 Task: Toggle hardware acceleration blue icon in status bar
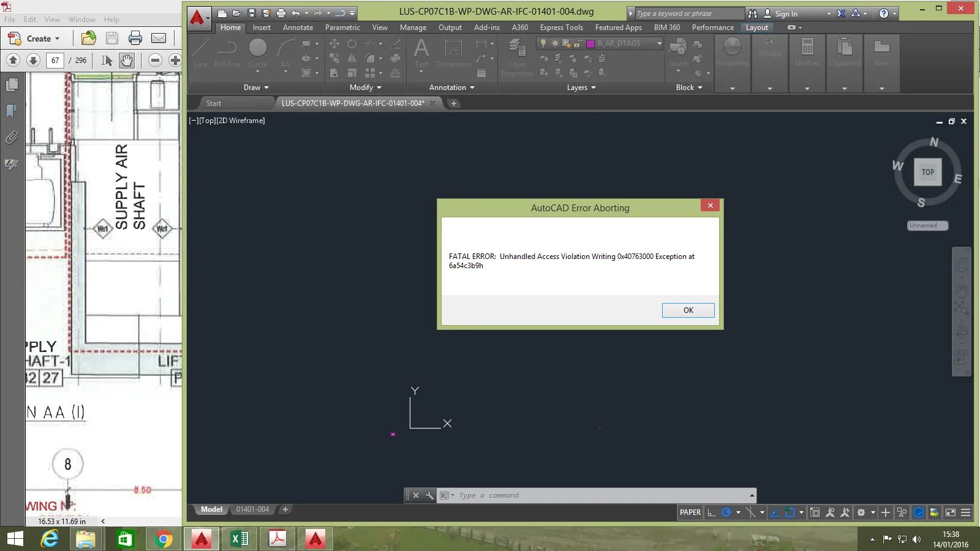point(919,512)
